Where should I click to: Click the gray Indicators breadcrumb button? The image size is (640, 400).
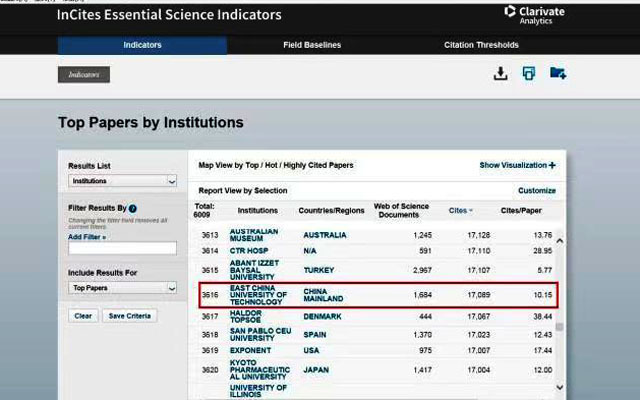coord(84,75)
